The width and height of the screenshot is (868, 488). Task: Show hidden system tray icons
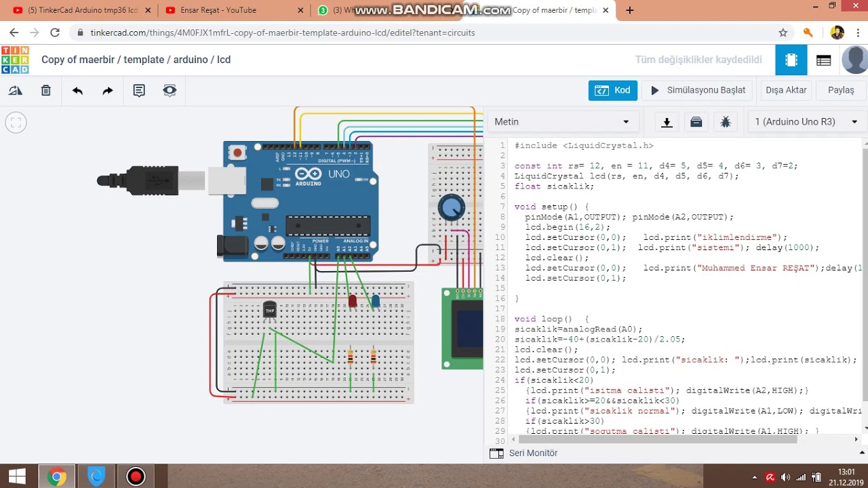(x=755, y=477)
